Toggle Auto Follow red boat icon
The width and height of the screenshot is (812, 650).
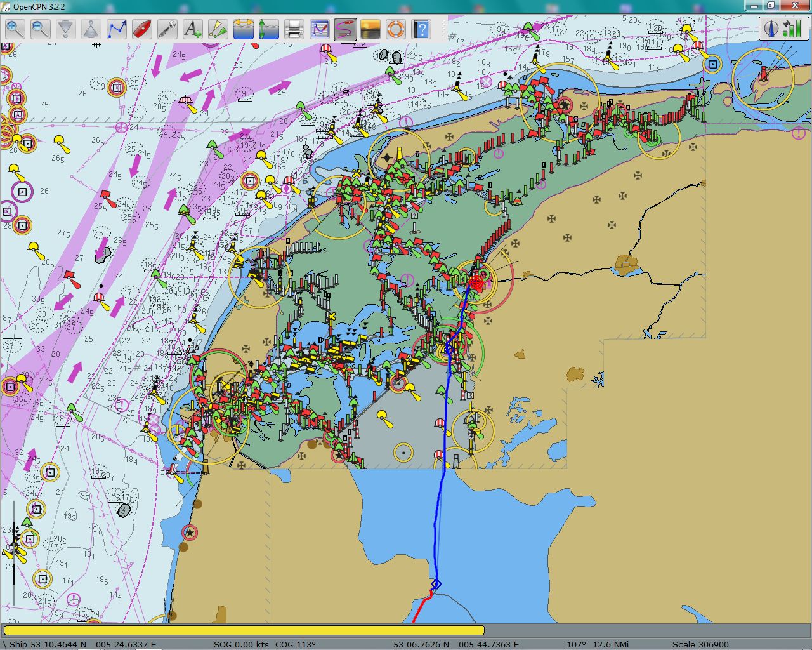[142, 29]
